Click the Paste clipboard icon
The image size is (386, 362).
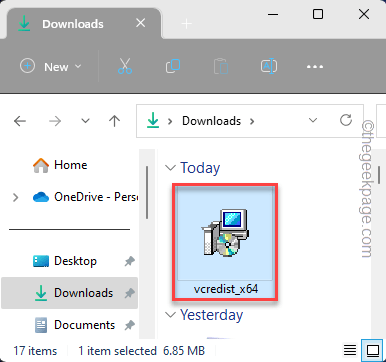(221, 66)
